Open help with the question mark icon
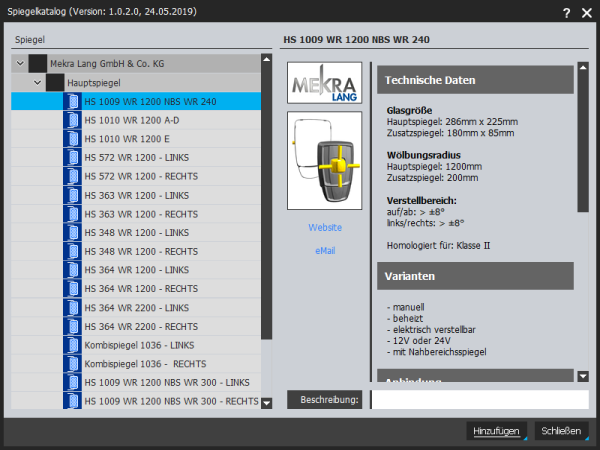The width and height of the screenshot is (600, 450). click(x=567, y=13)
